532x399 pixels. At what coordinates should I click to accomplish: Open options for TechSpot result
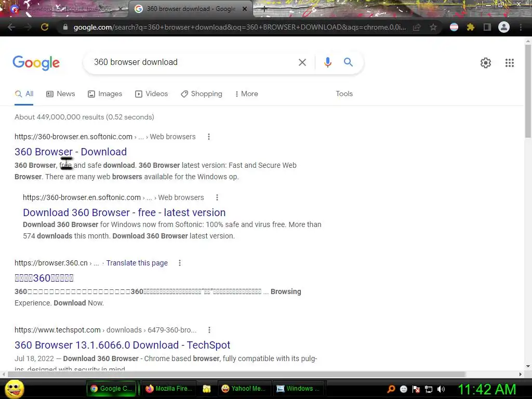tap(209, 330)
